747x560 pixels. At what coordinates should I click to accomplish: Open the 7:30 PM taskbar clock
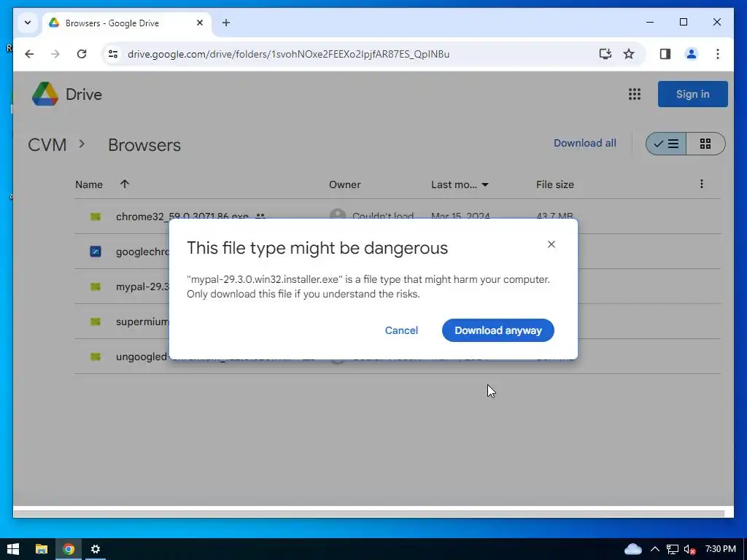pos(720,549)
